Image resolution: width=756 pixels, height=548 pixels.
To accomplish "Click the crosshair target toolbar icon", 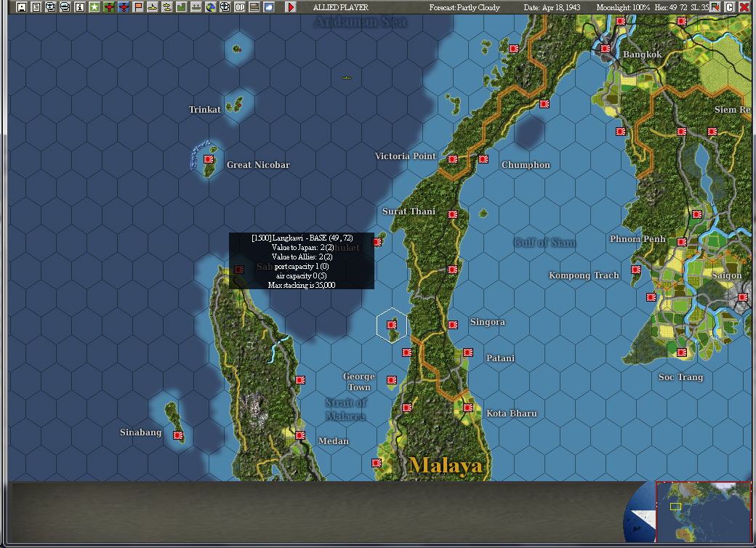I will 225,7.
